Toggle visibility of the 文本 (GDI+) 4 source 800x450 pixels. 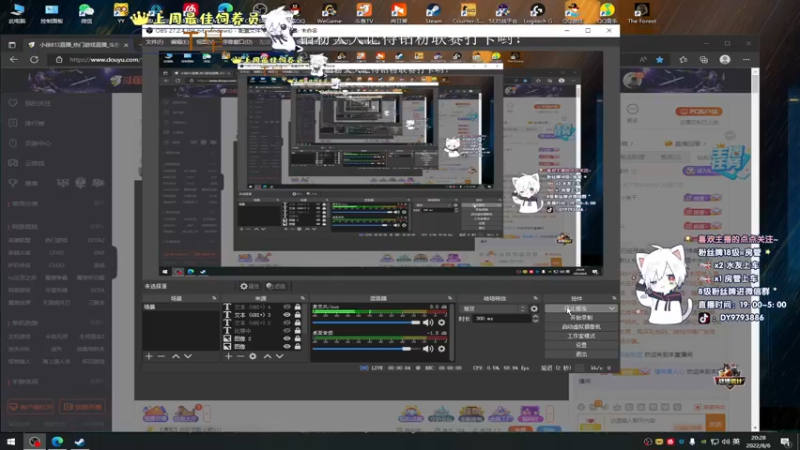(x=287, y=307)
